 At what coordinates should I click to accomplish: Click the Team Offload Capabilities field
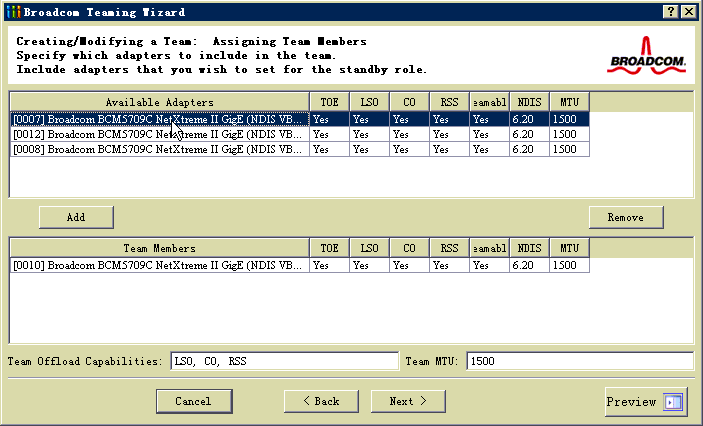284,361
